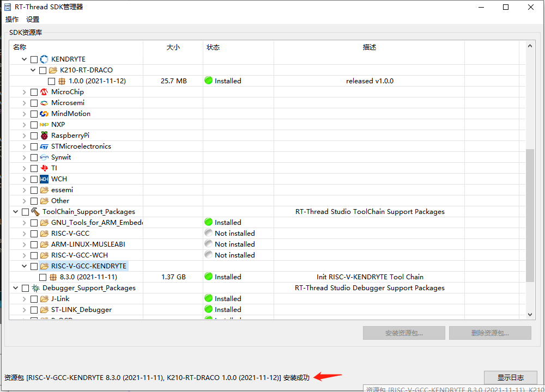Click the ToolChain_Support_Packages hammer icon
Image resolution: width=545 pixels, height=392 pixels.
(x=35, y=211)
